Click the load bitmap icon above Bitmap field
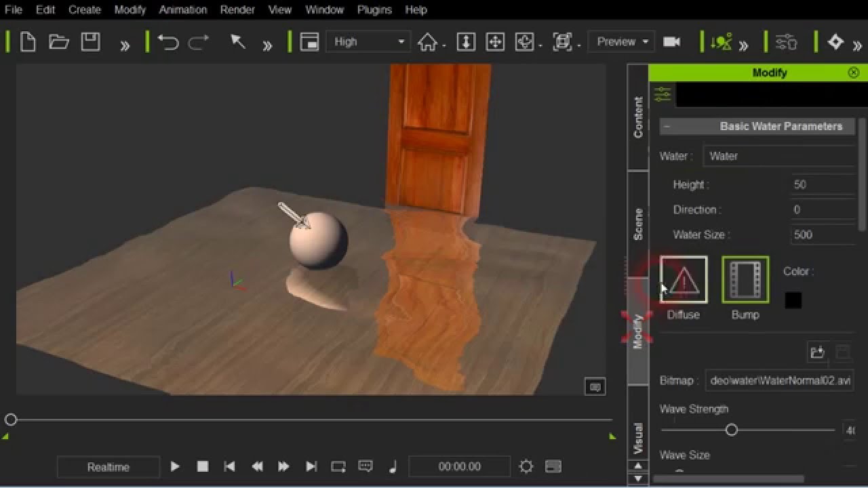 point(817,352)
